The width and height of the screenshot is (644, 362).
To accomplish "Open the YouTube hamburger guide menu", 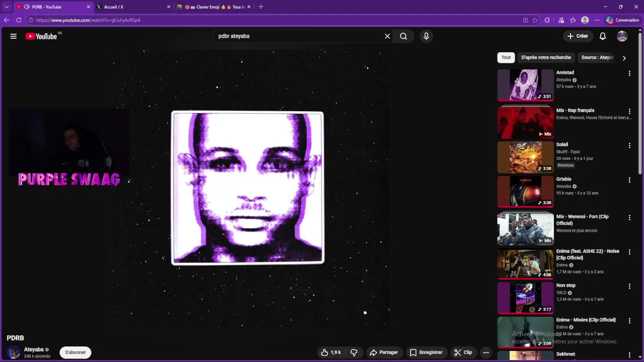I will [x=14, y=36].
